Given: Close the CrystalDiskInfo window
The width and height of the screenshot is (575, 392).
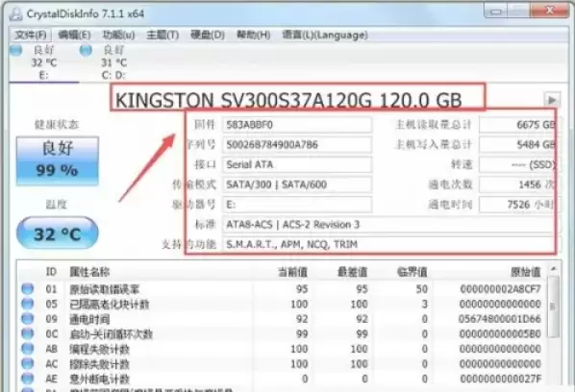Looking at the screenshot, I should [550, 11].
